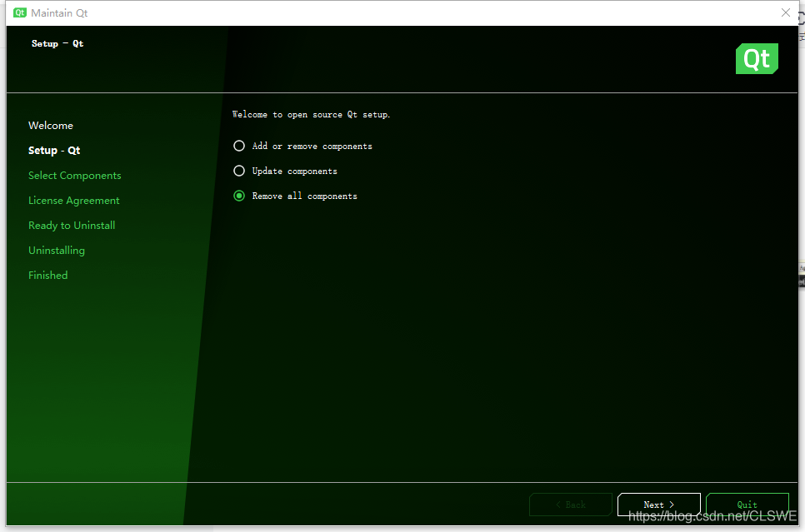Viewport: 805px width, 532px height.
Task: Click the 'Setup - Qt' sidebar step
Action: click(x=54, y=151)
